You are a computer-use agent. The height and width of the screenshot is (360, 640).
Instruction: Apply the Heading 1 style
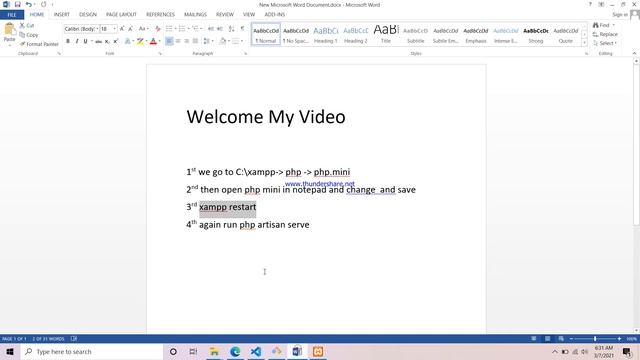326,35
